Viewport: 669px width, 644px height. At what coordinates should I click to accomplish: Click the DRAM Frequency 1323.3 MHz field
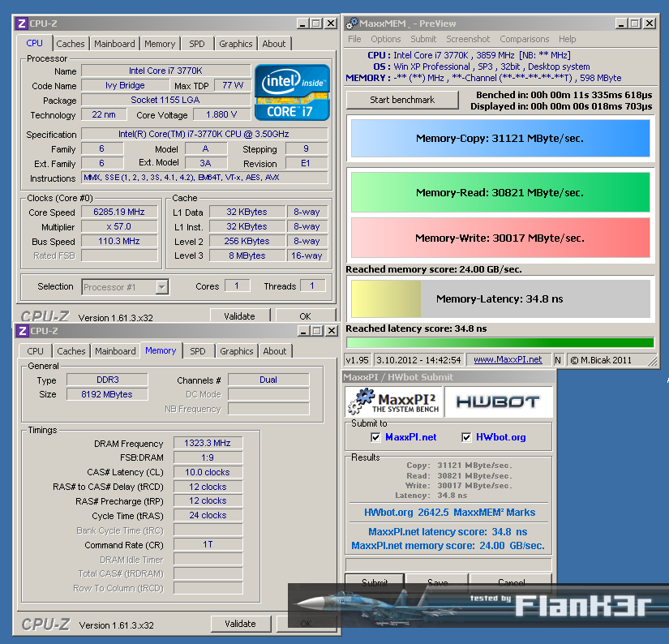tap(208, 443)
